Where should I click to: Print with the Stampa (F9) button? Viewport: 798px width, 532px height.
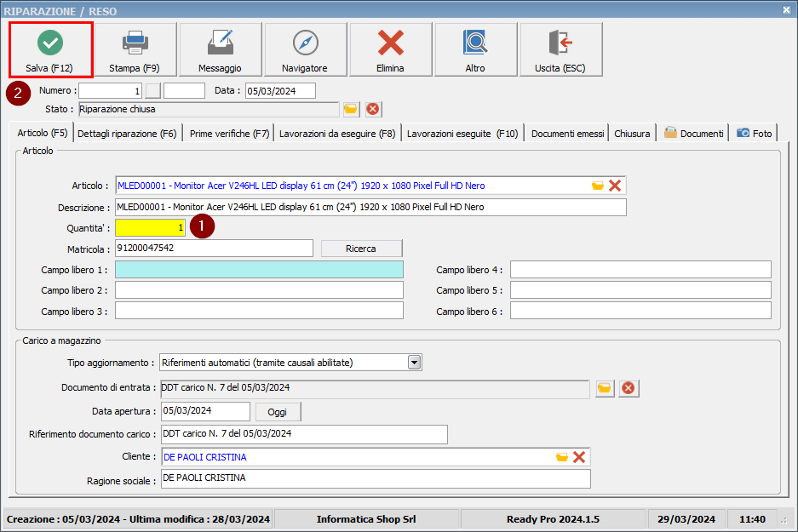(135, 50)
